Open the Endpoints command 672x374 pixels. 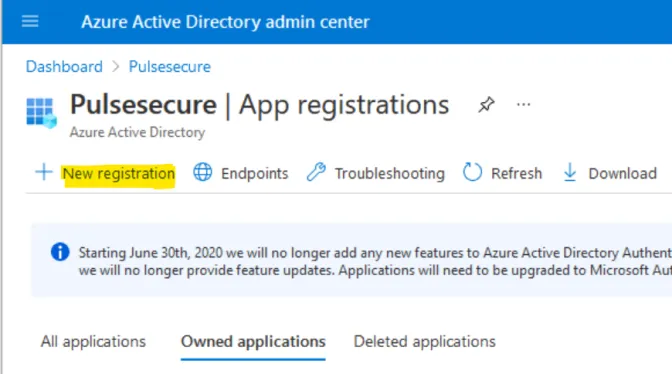(x=254, y=174)
